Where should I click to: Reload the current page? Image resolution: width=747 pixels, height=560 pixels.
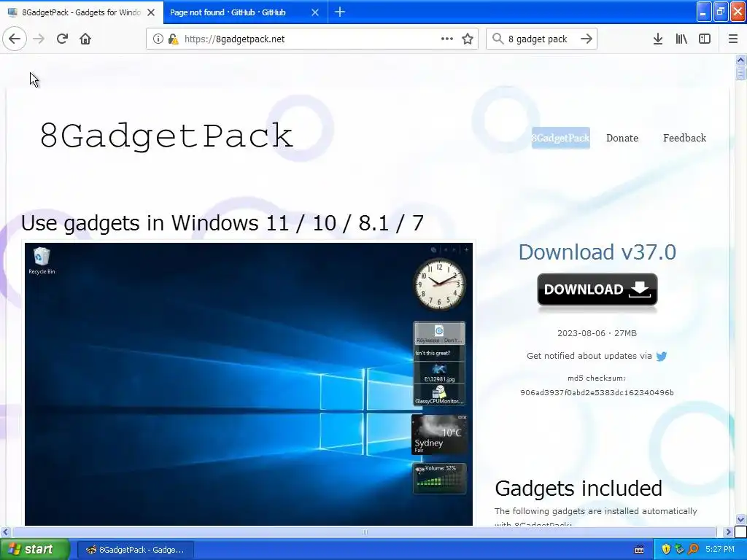pos(62,39)
